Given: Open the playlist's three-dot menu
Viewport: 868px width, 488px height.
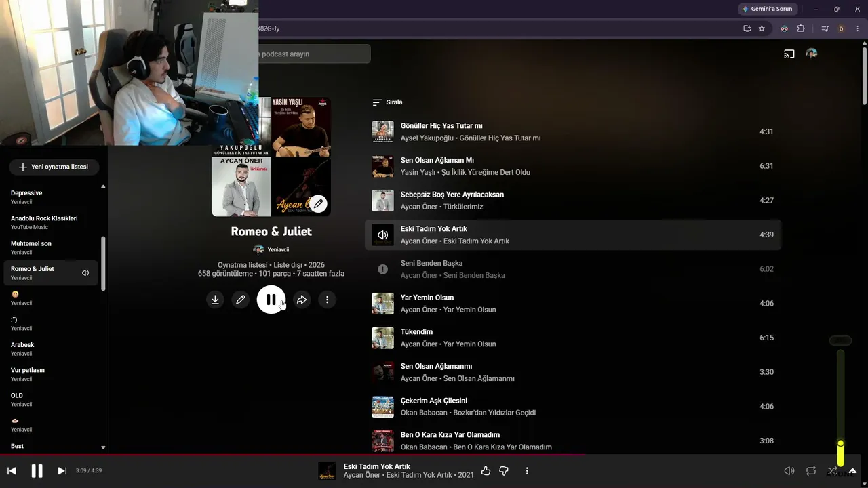Looking at the screenshot, I should (327, 300).
